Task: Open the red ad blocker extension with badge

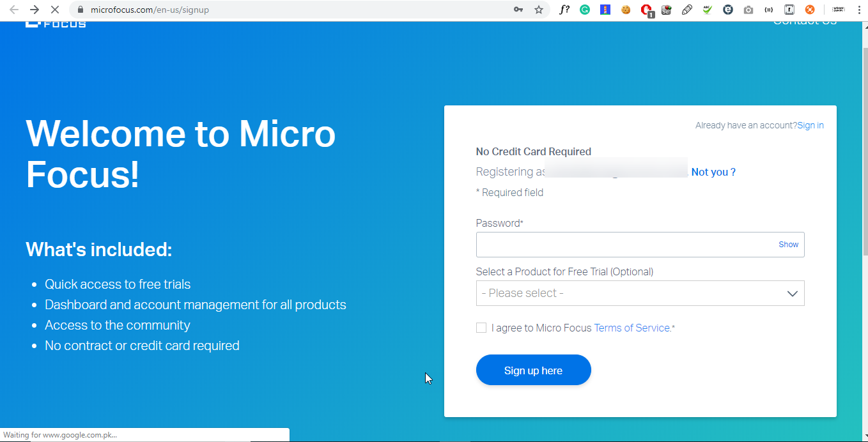Action: 647,10
